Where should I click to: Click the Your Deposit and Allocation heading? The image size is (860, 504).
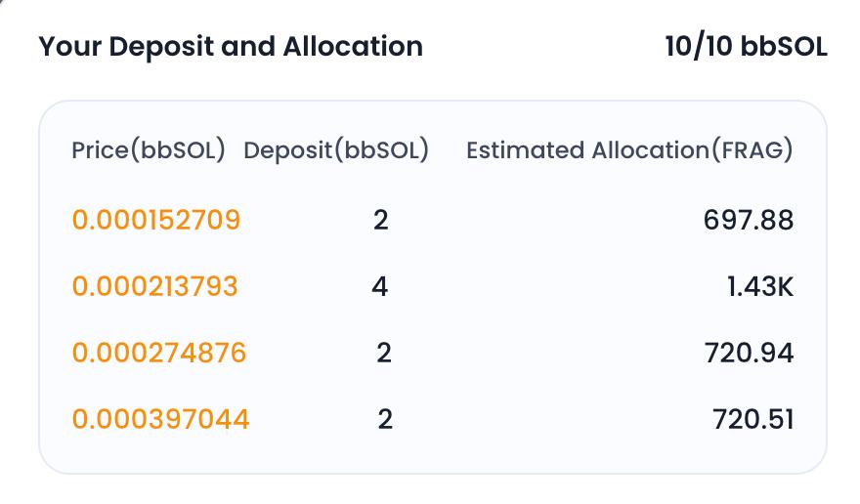[x=231, y=46]
